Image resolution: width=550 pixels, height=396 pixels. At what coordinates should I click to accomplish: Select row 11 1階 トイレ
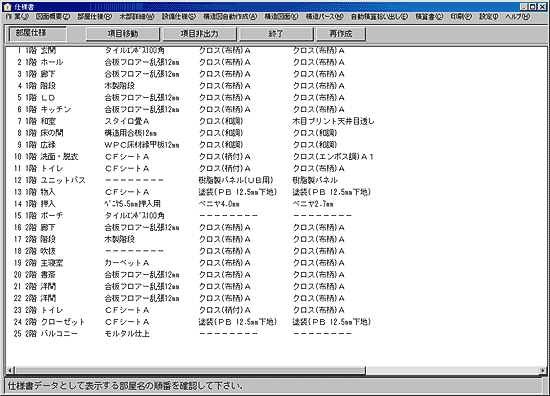click(x=179, y=169)
